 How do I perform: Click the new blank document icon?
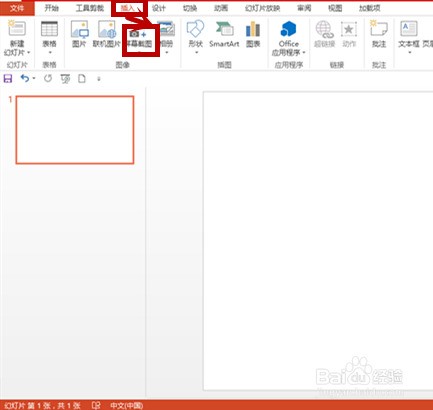click(x=82, y=79)
